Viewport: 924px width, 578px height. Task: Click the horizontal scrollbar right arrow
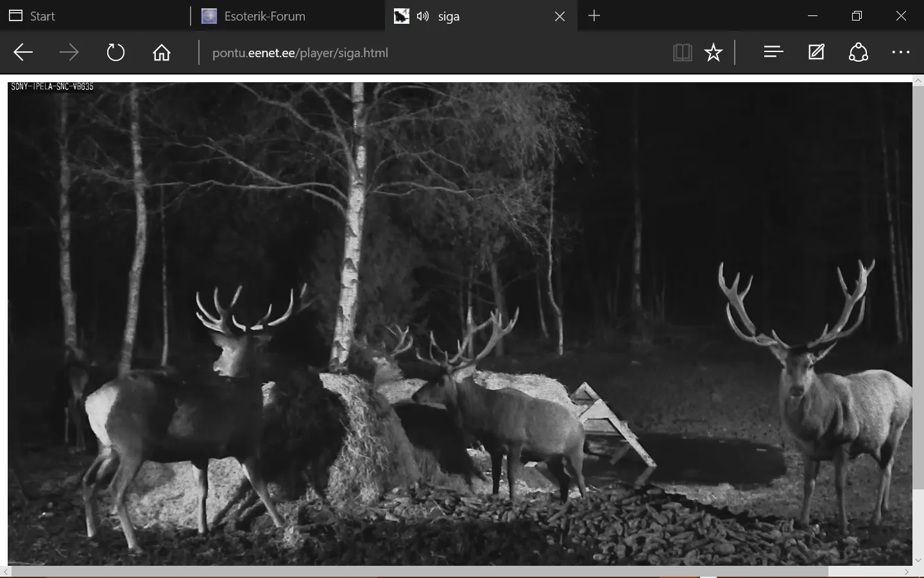907,572
